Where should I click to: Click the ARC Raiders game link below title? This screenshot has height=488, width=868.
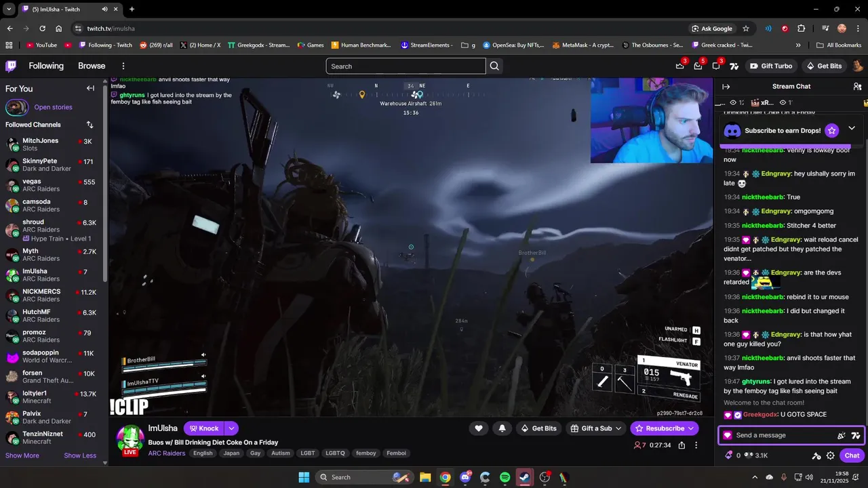(x=167, y=453)
